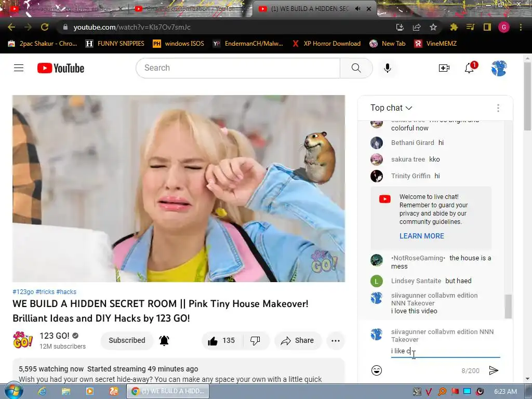Share this page via address bar icon
The width and height of the screenshot is (532, 399).
(x=417, y=27)
